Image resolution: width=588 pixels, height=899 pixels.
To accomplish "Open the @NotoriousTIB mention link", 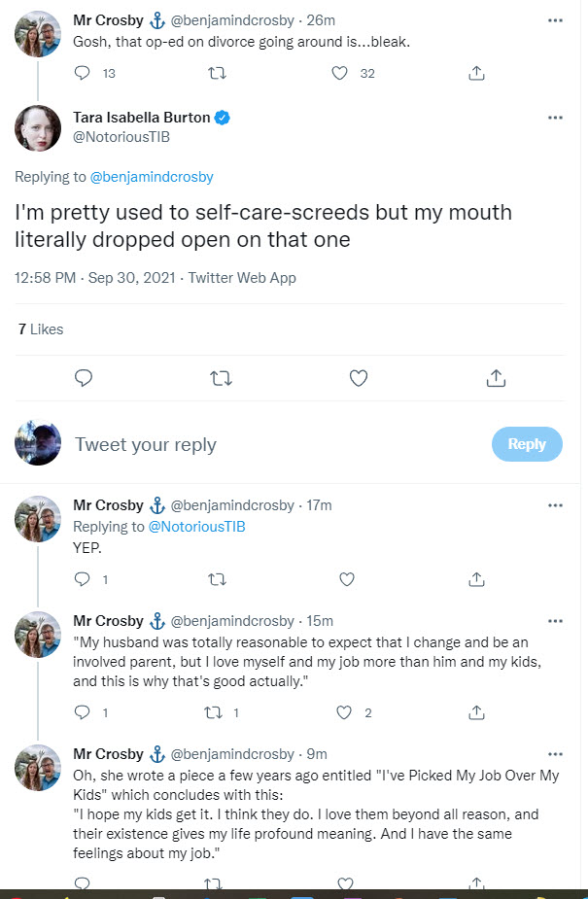I will point(196,526).
